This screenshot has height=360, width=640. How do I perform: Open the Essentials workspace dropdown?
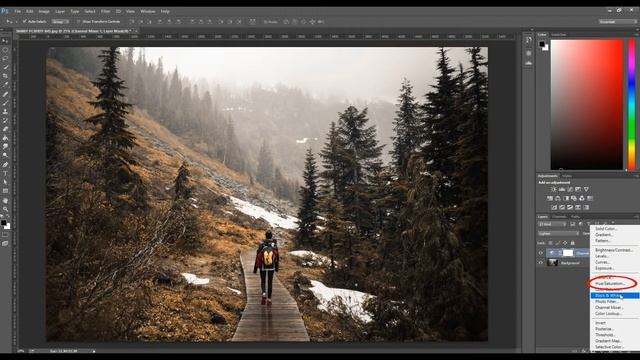618,21
